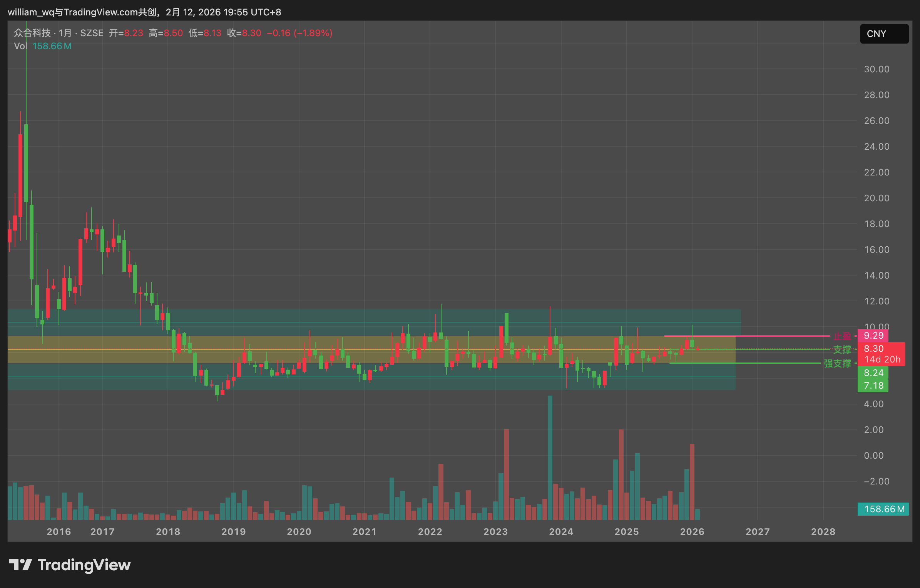
Task: Click the 2018 year marker on time axis
Action: tap(168, 532)
